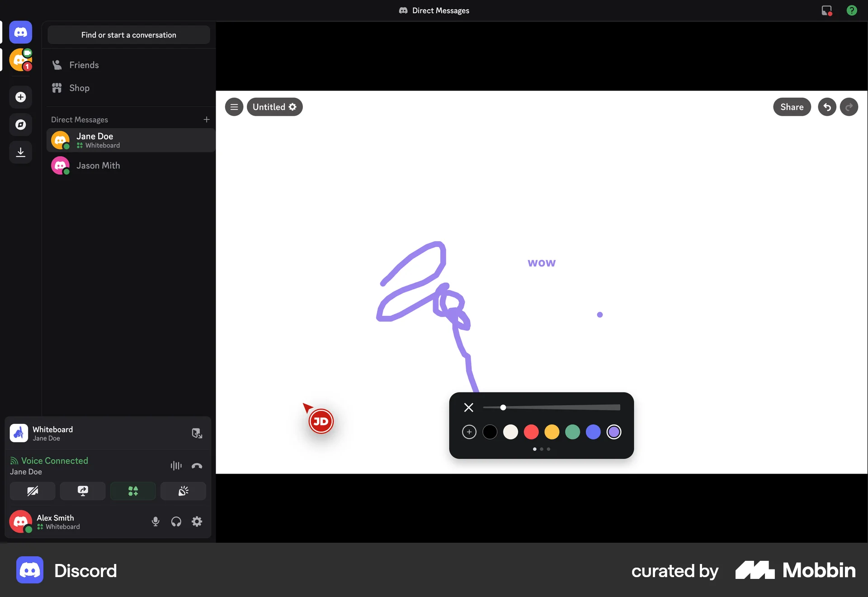Undo the last whiteboard stroke

pos(827,107)
